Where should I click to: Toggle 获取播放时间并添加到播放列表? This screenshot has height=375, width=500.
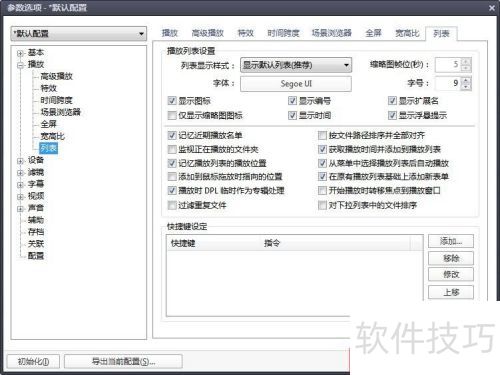[x=322, y=149]
